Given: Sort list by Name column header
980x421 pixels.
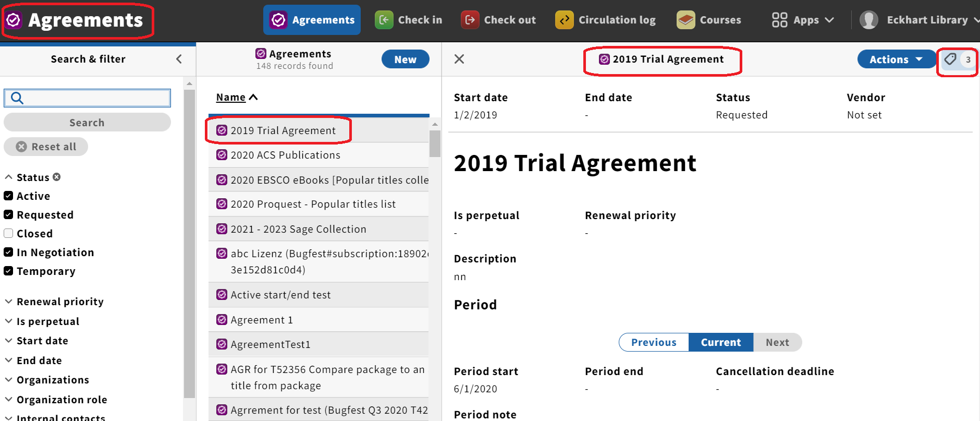Looking at the screenshot, I should pos(237,97).
